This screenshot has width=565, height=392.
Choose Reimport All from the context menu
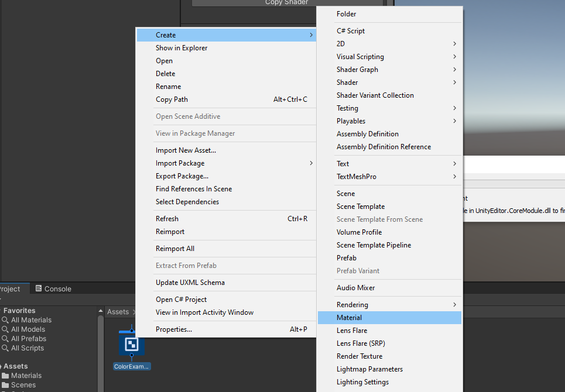coord(175,249)
